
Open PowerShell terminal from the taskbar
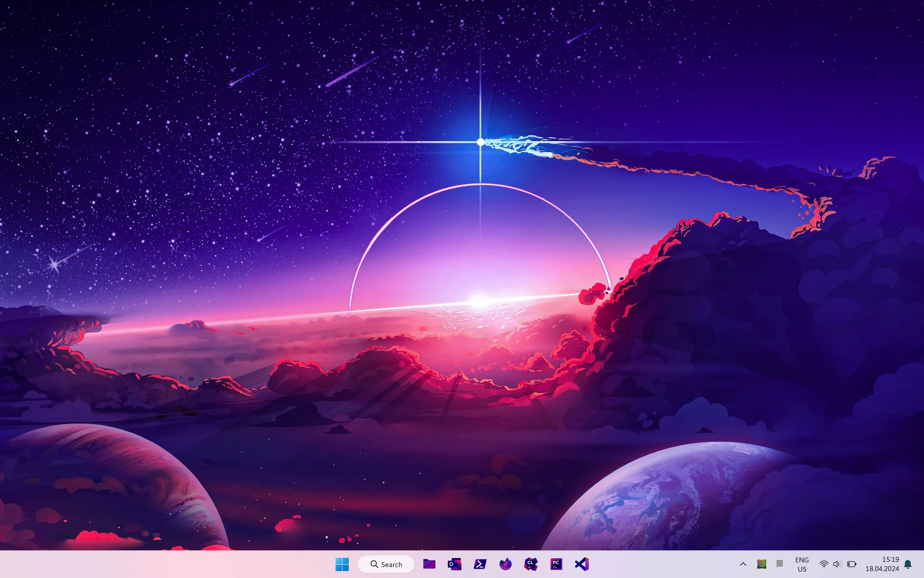pos(480,564)
